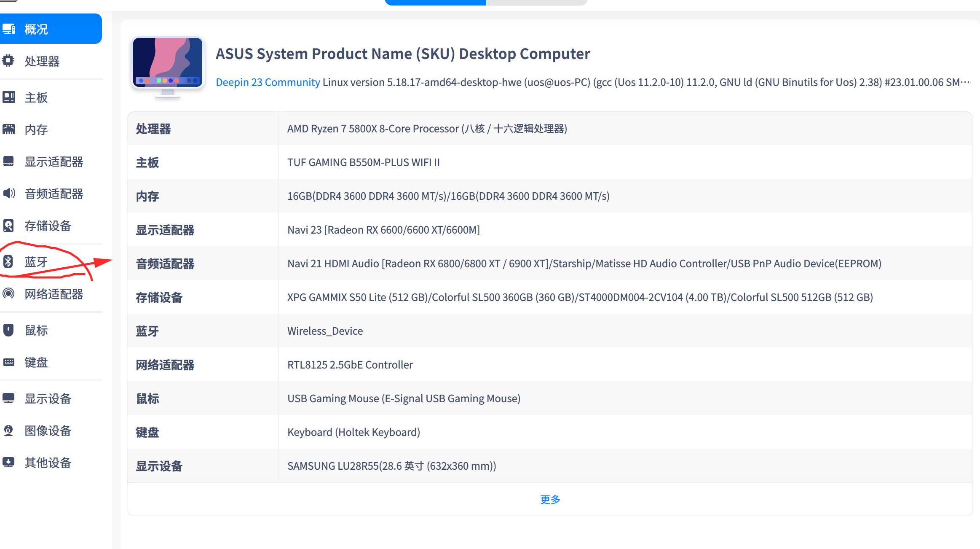Select the other devices (其他设备) icon
This screenshot has width=980, height=549.
click(x=8, y=463)
